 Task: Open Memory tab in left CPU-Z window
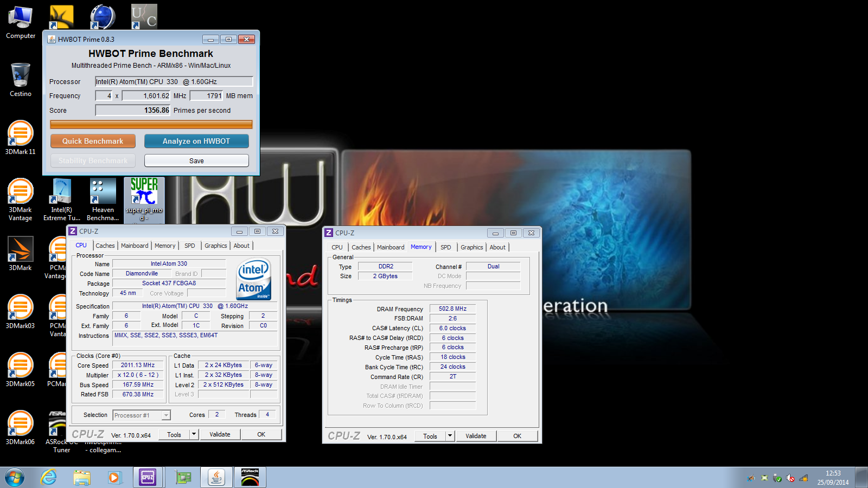pos(165,246)
